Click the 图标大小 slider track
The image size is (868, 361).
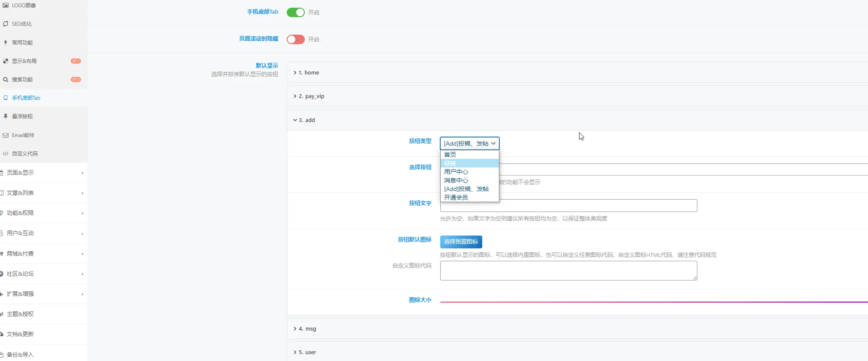654,302
